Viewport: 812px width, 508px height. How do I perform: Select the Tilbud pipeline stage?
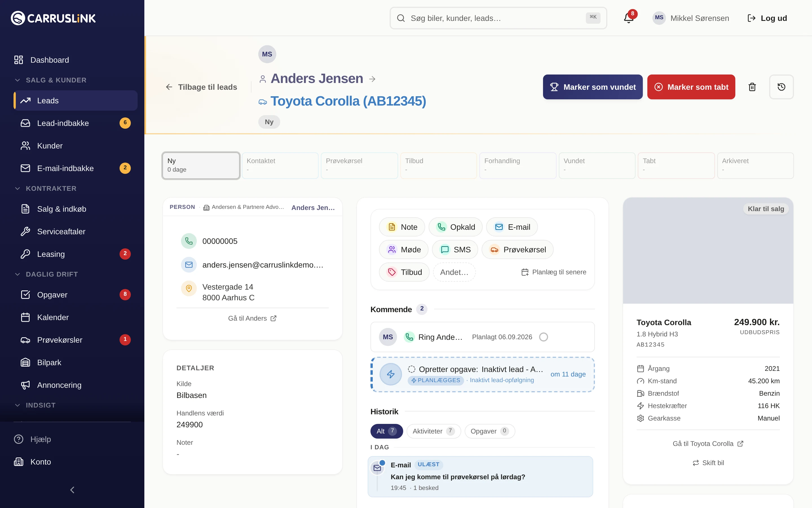point(438,165)
